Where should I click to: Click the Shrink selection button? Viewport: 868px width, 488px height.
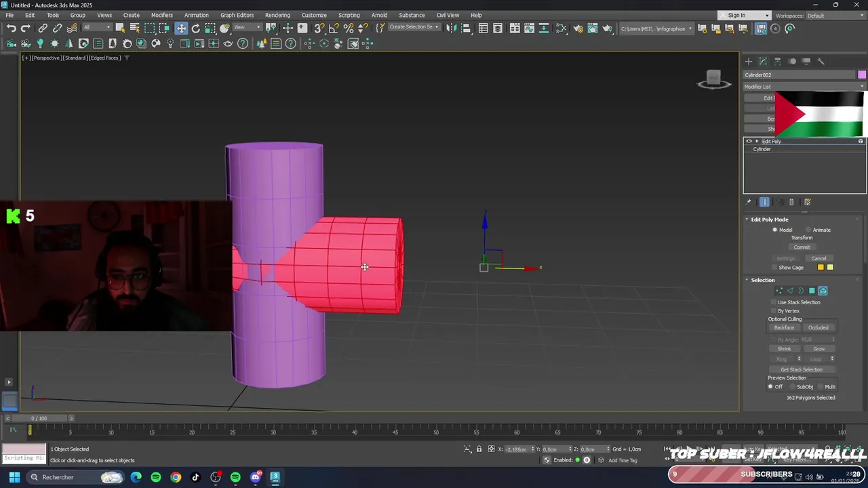784,349
